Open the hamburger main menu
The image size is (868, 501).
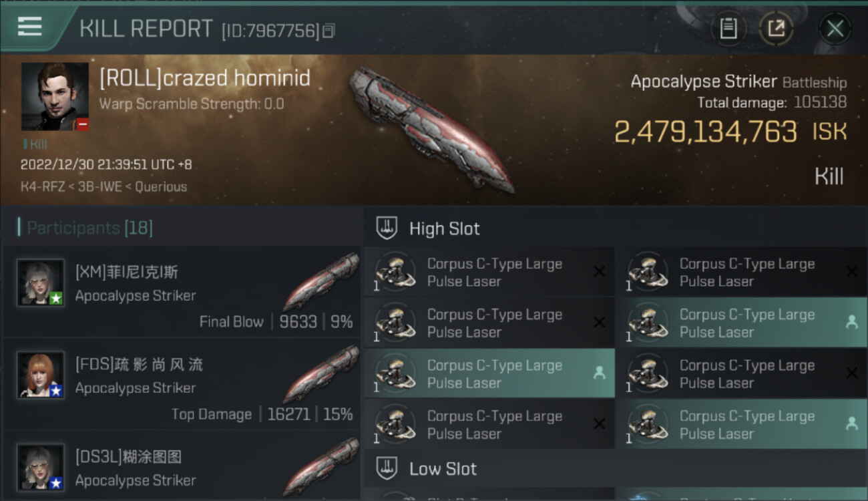point(30,27)
